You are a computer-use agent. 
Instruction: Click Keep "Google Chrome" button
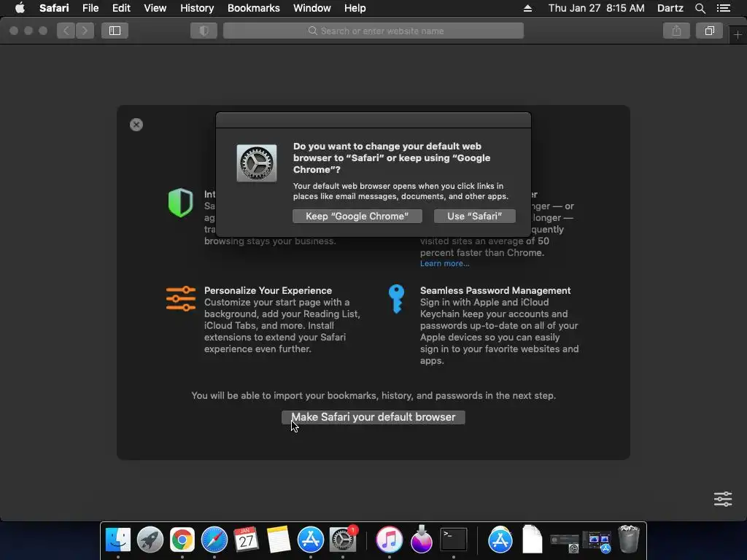[x=357, y=216]
